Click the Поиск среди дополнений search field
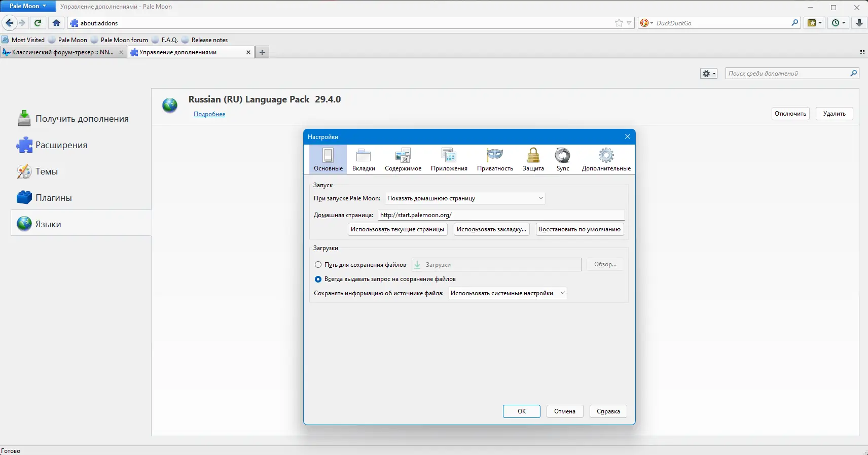Screen dimensions: 868x455 tap(792, 74)
